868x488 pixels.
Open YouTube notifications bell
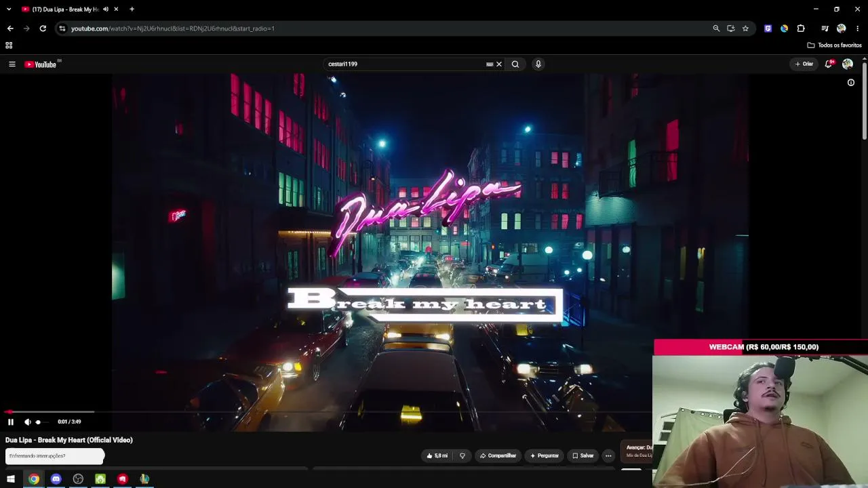coord(829,64)
